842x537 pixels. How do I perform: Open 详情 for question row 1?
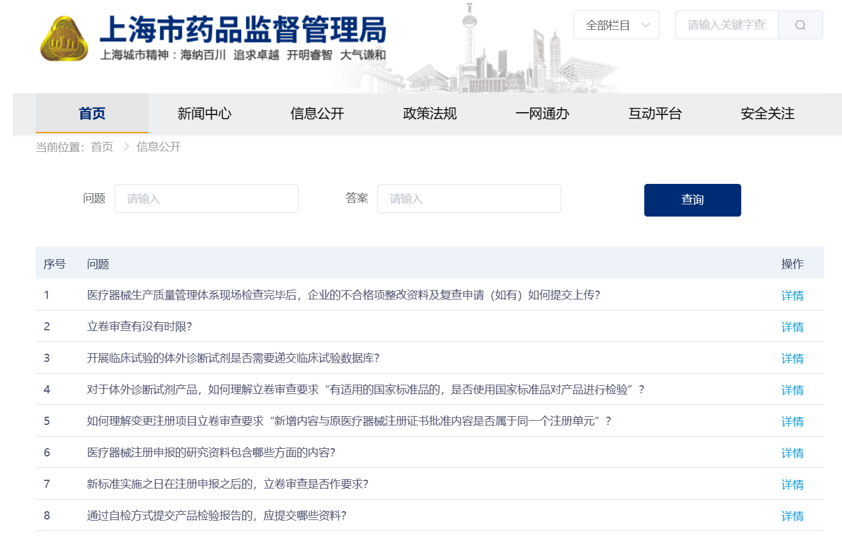pyautogui.click(x=792, y=296)
